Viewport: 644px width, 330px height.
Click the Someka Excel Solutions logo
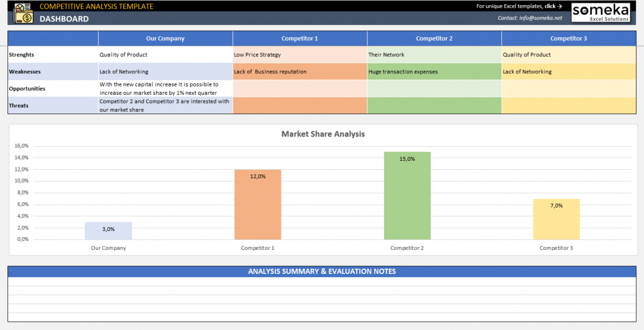600,13
